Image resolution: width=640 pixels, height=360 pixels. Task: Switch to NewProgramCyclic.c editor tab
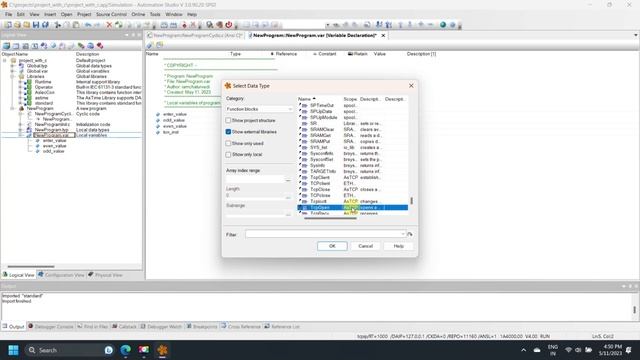click(x=195, y=36)
